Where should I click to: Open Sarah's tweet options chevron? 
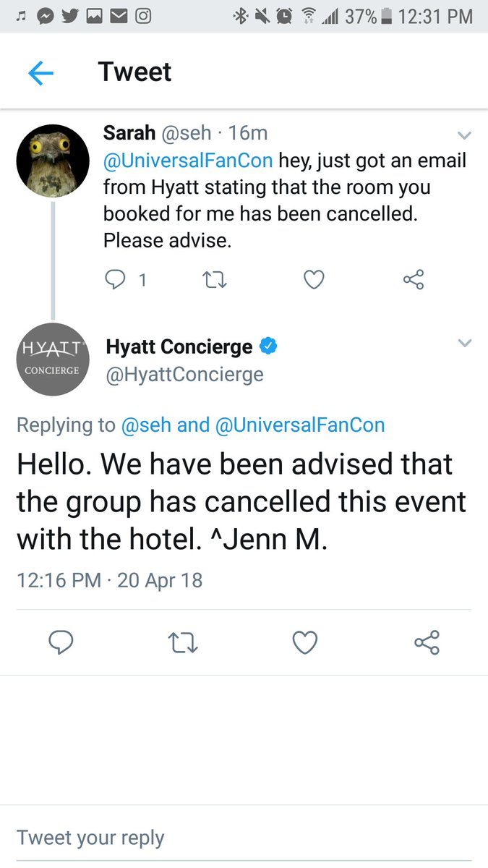pos(465,135)
